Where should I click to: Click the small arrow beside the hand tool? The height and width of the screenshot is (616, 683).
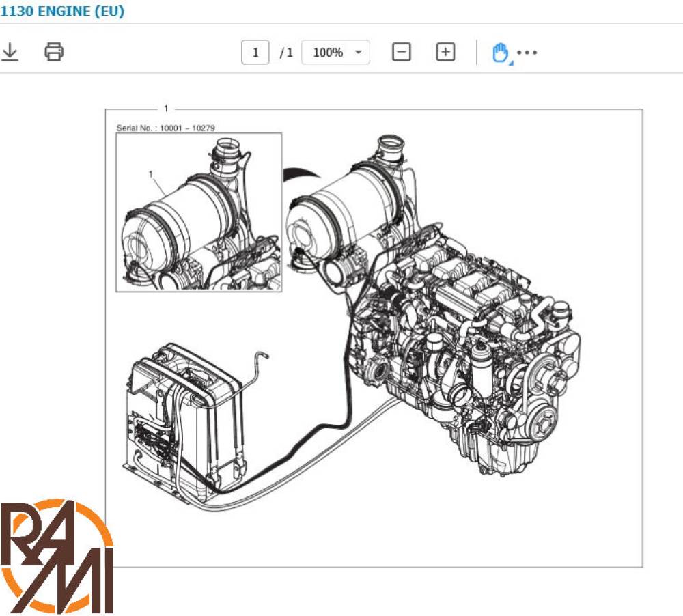(x=511, y=63)
